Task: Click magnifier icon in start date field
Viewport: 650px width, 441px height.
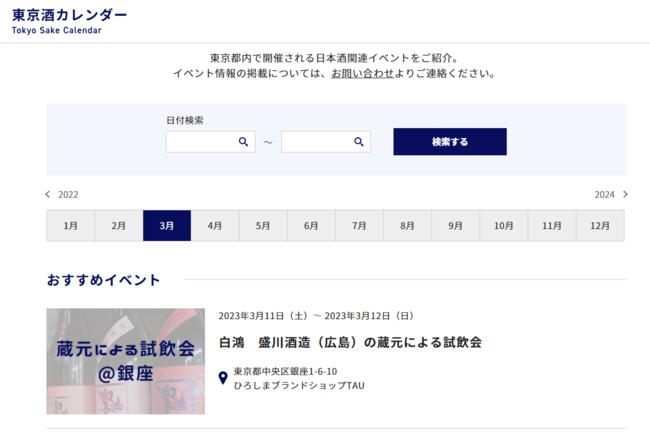Action: point(243,142)
